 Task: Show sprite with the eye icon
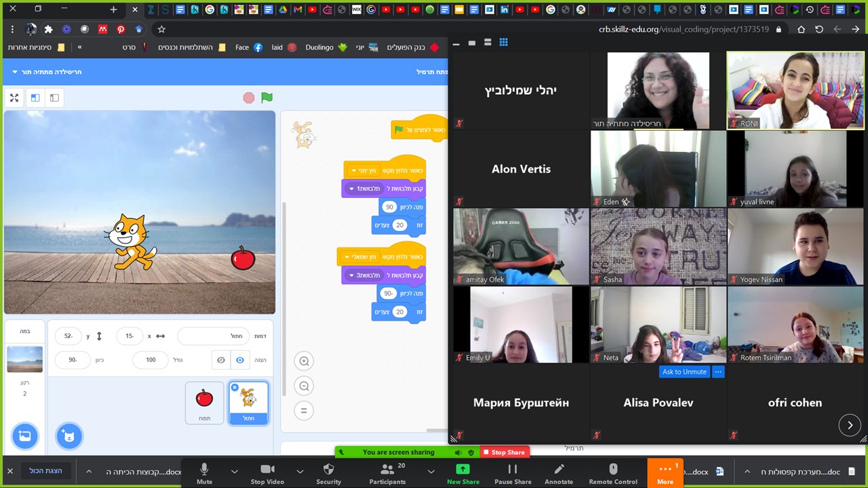pyautogui.click(x=239, y=360)
